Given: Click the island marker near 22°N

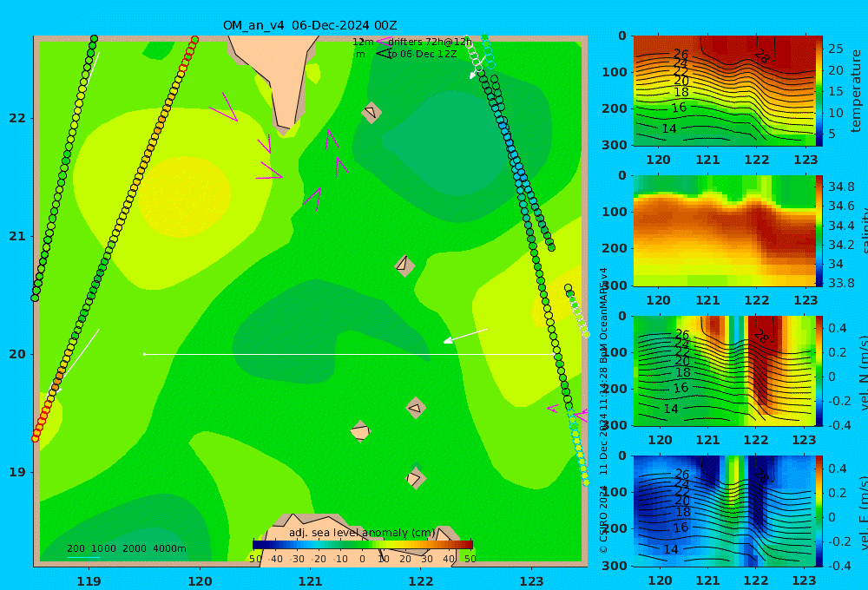Looking at the screenshot, I should click(372, 112).
